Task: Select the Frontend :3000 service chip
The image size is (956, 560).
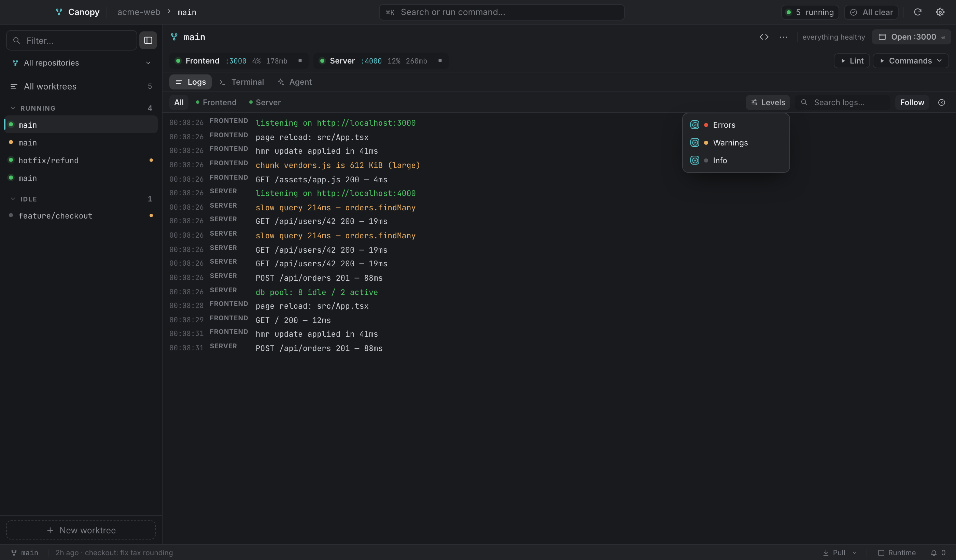Action: (x=239, y=61)
